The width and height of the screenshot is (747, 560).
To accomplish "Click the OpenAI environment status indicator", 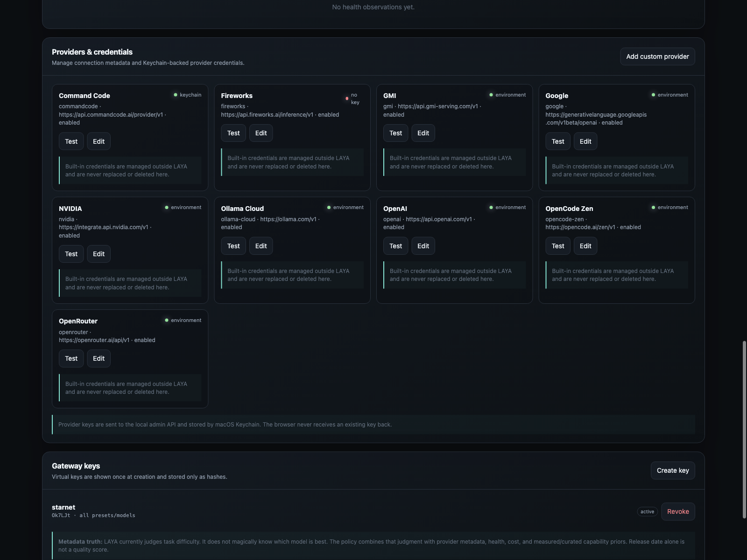I will 507,207.
